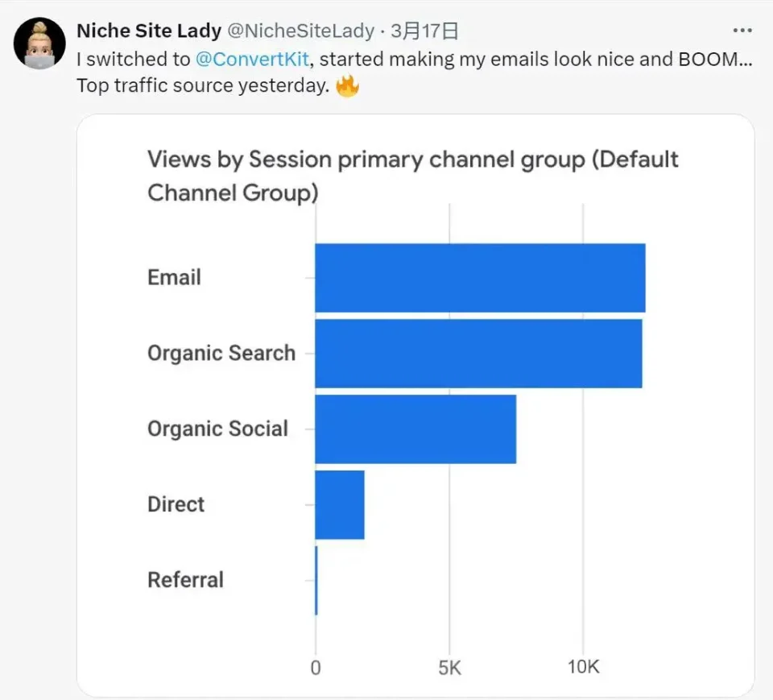Click the Organic Search axis label
This screenshot has width=773, height=700.
coord(221,353)
